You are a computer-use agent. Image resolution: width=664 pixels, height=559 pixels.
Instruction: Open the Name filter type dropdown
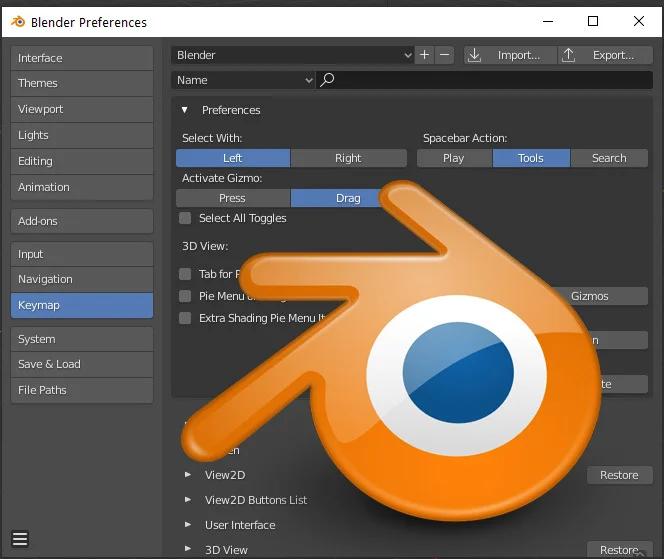click(244, 80)
